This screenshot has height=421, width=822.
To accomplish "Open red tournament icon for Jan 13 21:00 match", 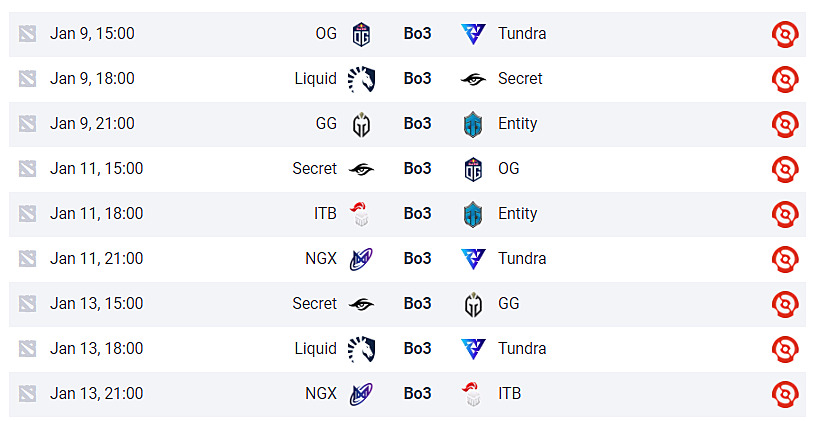I will click(785, 394).
